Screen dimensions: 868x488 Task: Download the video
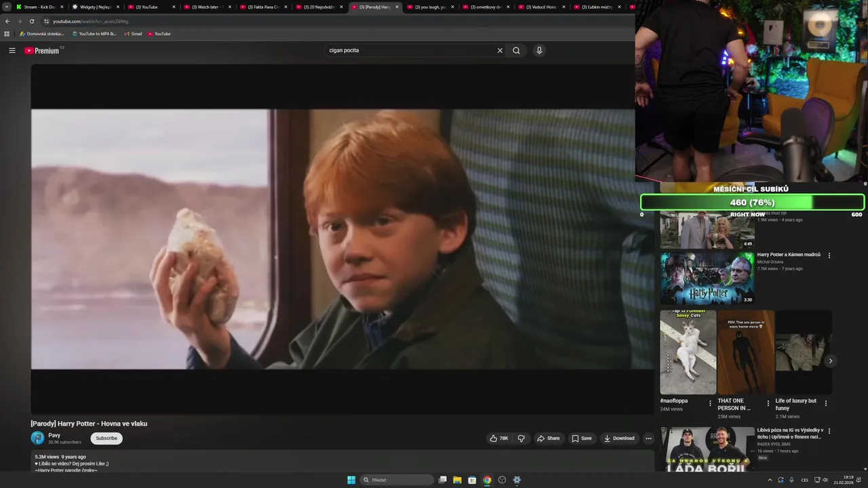pyautogui.click(x=618, y=439)
